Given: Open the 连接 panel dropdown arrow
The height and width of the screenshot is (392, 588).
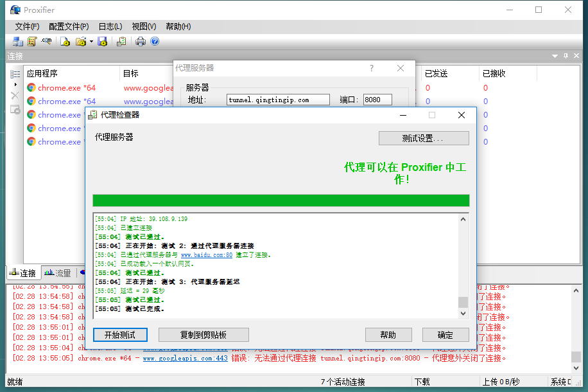Looking at the screenshot, I should coord(555,56).
